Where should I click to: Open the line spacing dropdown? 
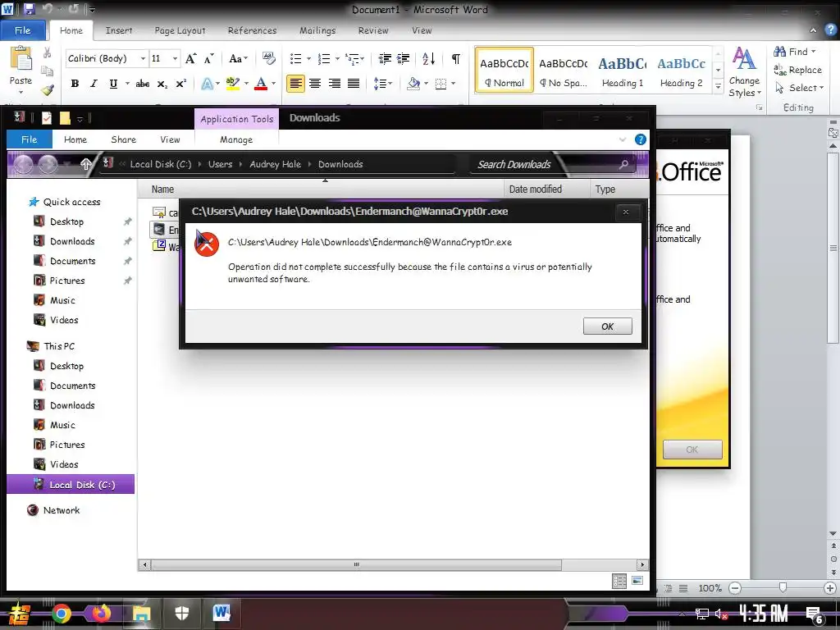382,84
